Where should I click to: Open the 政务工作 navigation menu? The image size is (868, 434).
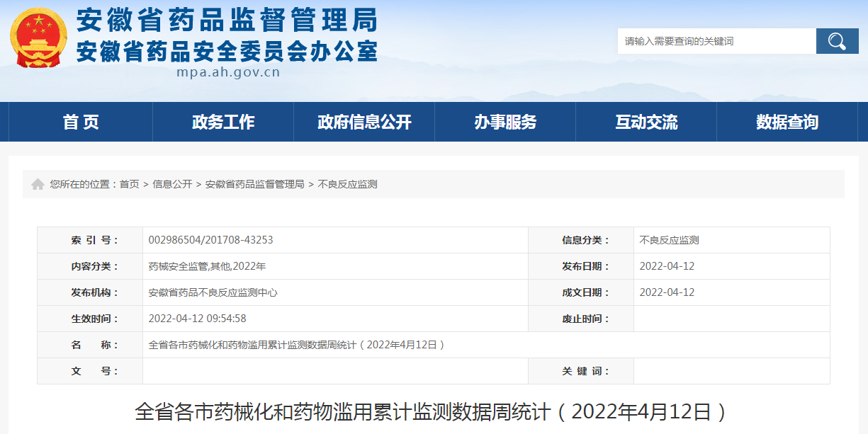tap(223, 122)
